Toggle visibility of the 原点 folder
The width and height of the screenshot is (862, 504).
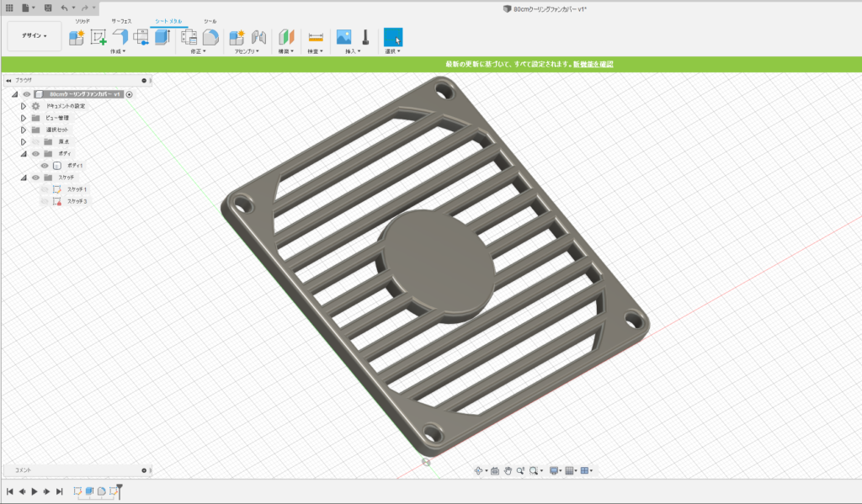pos(35,142)
